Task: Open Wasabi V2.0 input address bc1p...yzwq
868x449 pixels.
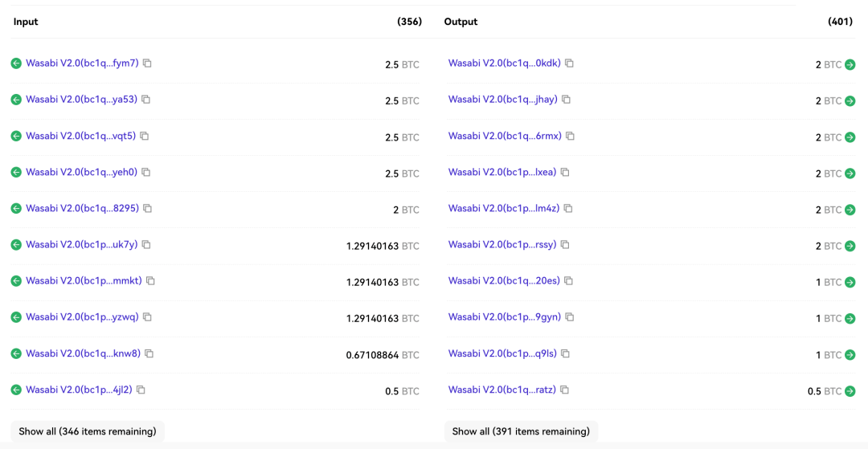Action: pos(83,316)
